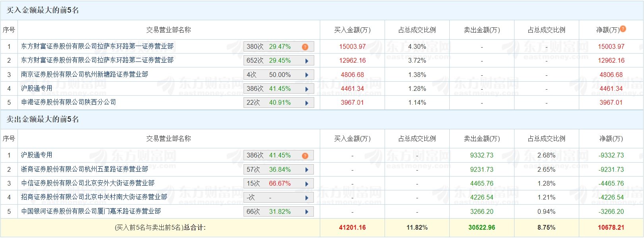The width and height of the screenshot is (644, 238).
Task: Click the 2.68% ratio cell
Action: pos(547,155)
